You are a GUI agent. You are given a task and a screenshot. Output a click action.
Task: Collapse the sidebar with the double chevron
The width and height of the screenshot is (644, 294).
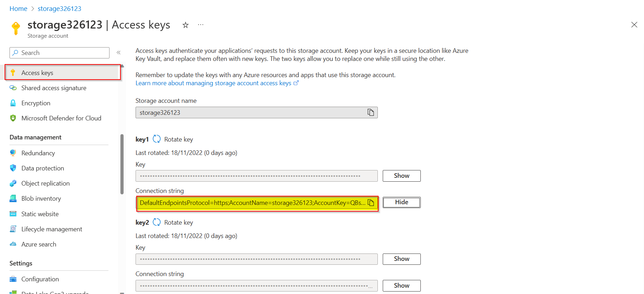(x=119, y=52)
